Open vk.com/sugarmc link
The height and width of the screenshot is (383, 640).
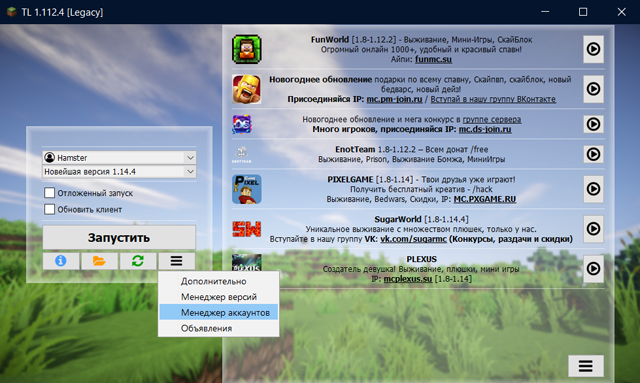[413, 239]
